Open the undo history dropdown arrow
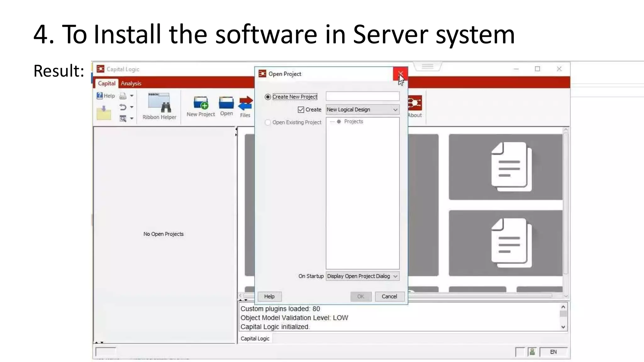Image resolution: width=644 pixels, height=362 pixels. click(x=132, y=107)
